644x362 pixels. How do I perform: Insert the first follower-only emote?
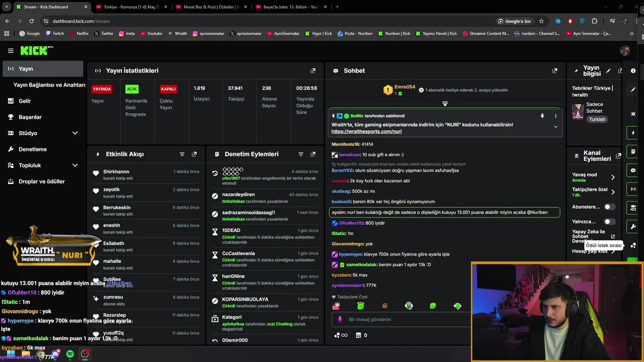[336, 306]
